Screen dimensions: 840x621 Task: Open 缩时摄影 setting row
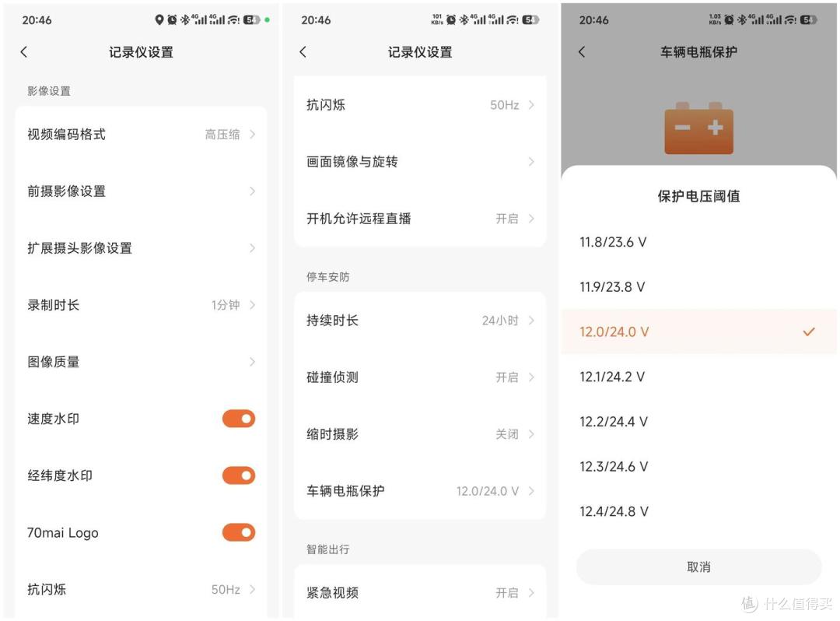point(420,434)
